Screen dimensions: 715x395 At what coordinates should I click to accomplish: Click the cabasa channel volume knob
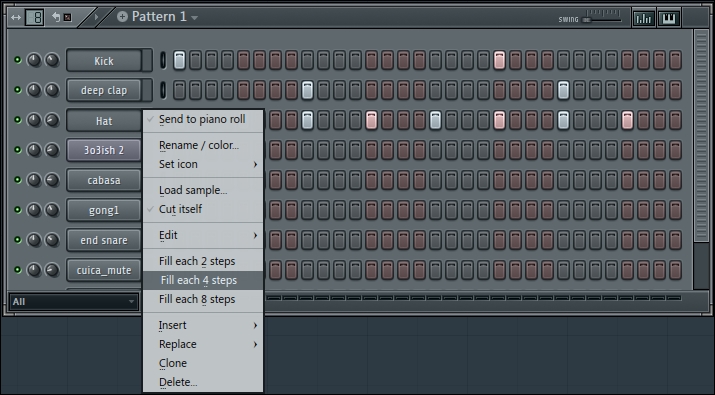coord(52,180)
